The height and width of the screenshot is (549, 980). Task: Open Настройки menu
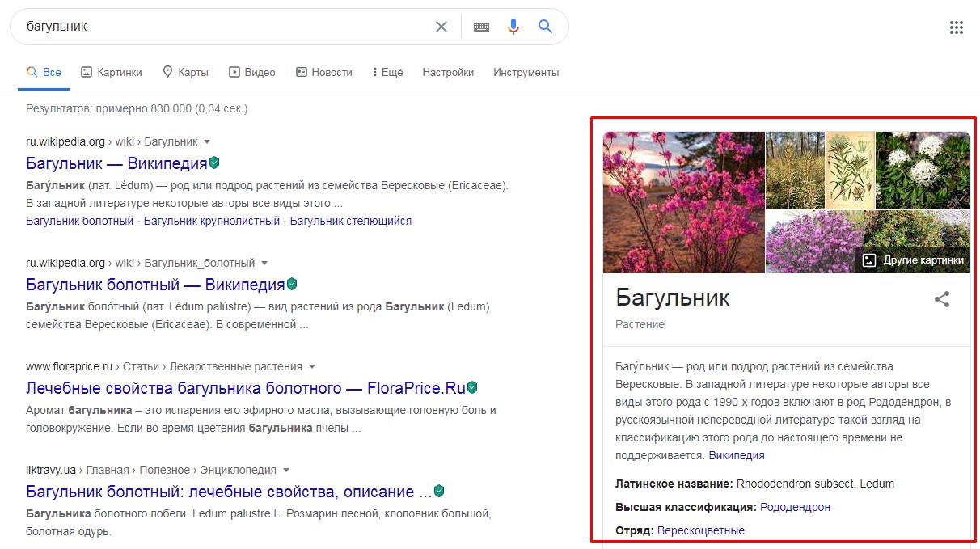pyautogui.click(x=448, y=72)
